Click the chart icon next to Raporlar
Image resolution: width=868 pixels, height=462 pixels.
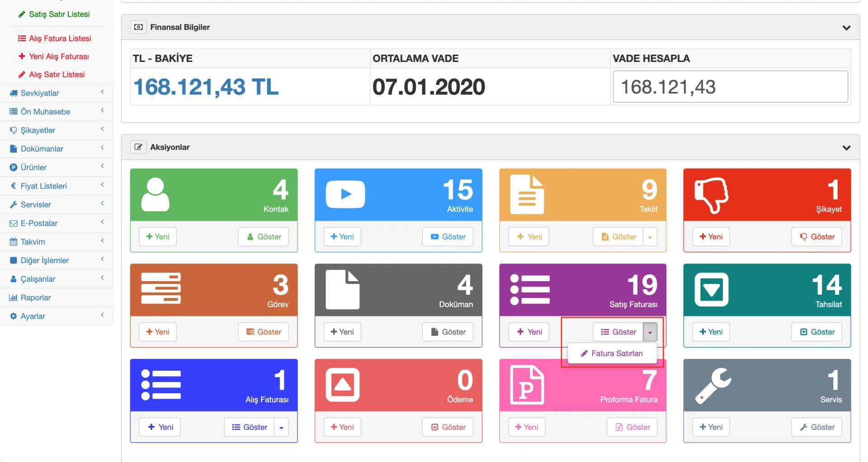click(x=13, y=297)
